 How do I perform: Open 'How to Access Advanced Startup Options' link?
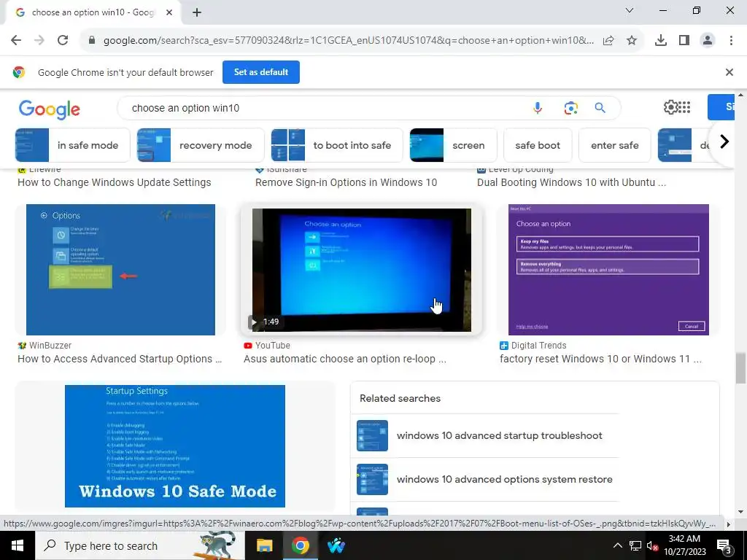point(120,359)
